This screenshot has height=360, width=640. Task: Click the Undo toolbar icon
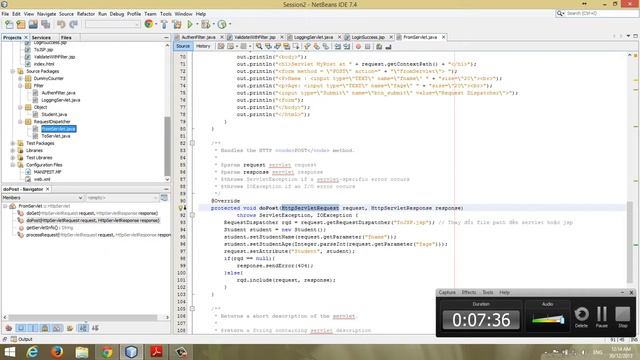(x=61, y=24)
